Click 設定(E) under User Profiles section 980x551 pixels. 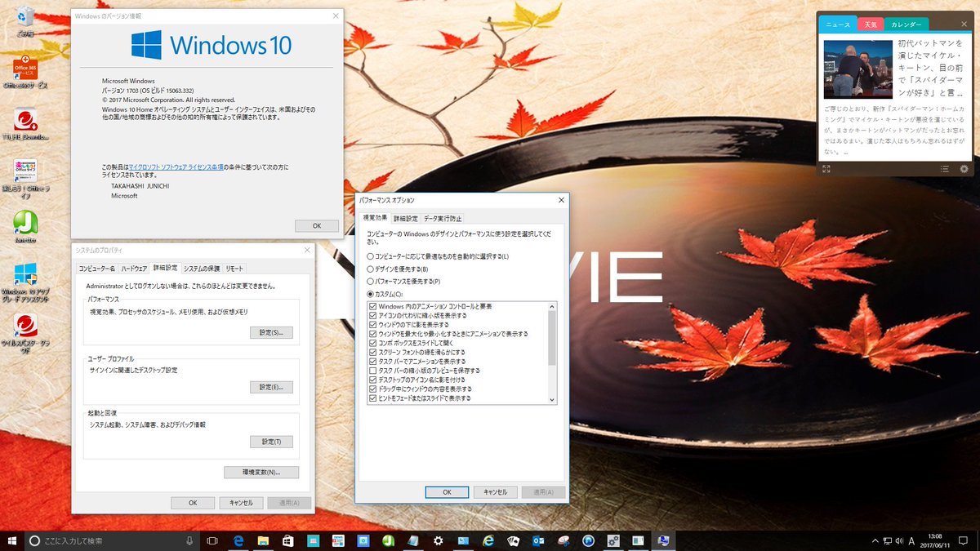[x=271, y=387]
